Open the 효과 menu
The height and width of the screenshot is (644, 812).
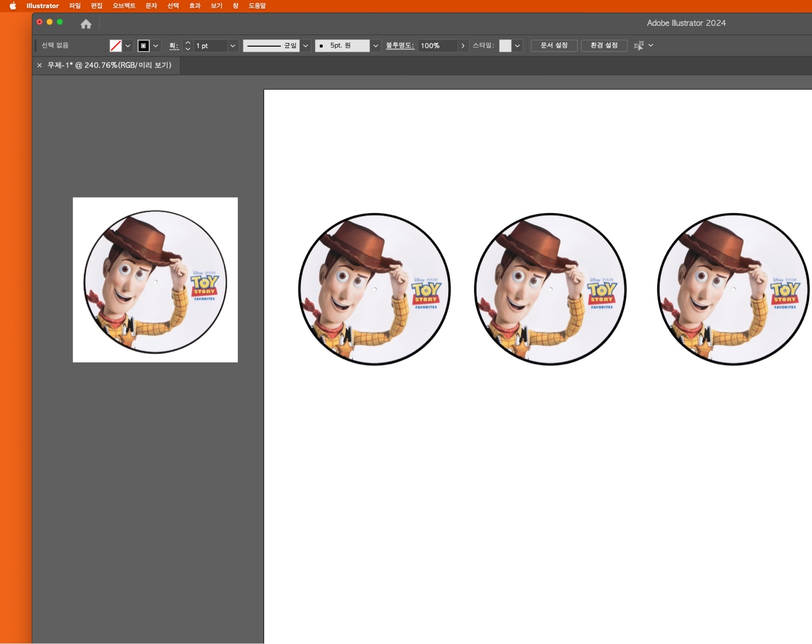click(x=195, y=6)
